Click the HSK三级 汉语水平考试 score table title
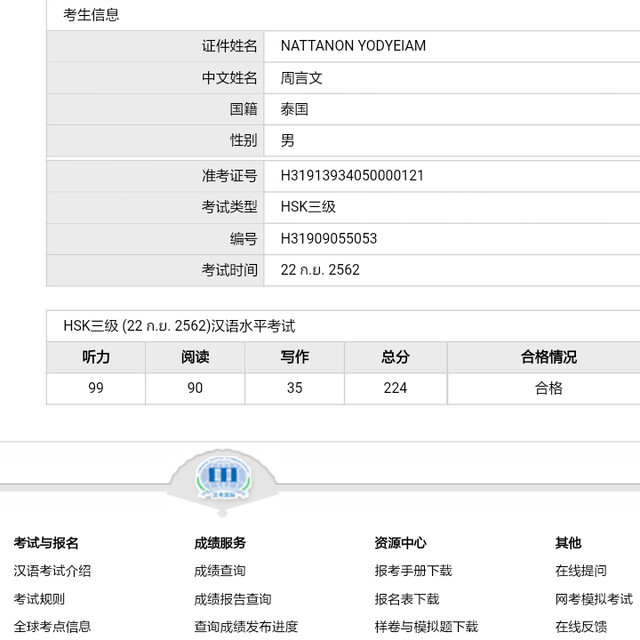 point(179,326)
